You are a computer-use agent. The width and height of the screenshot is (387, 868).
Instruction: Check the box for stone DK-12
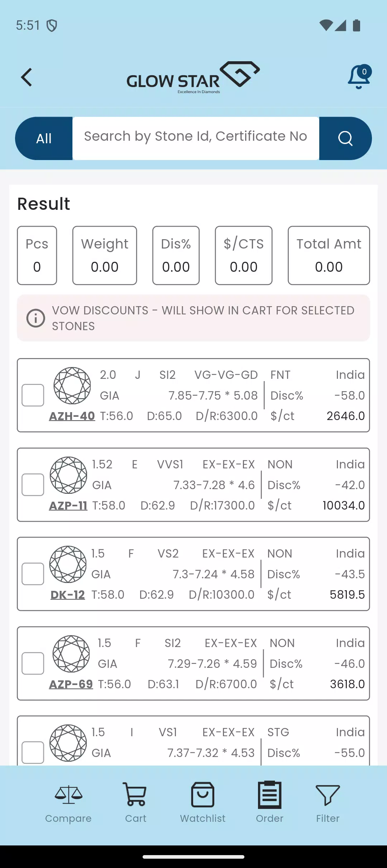pos(33,574)
